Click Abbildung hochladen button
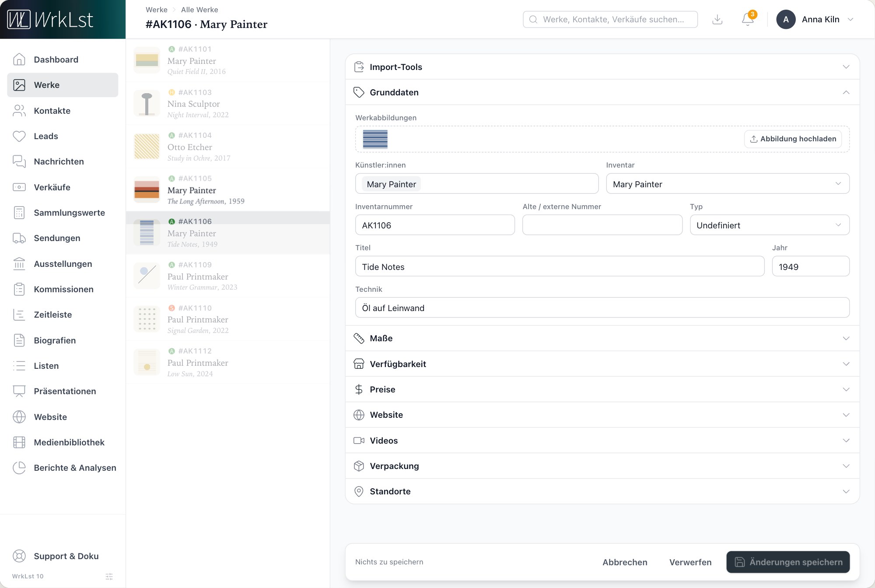The height and width of the screenshot is (588, 875). [x=793, y=139]
